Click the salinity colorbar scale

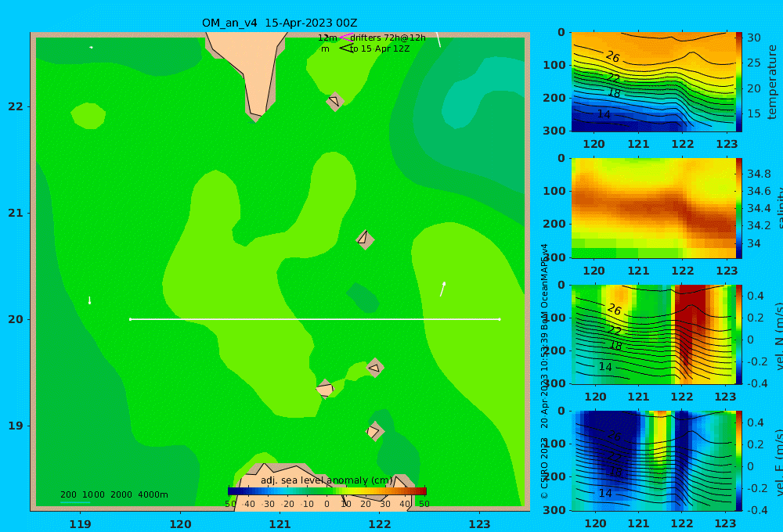(x=738, y=208)
